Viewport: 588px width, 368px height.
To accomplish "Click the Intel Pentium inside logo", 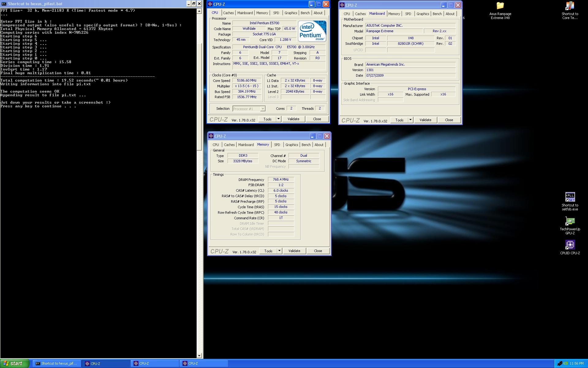I will (312, 31).
